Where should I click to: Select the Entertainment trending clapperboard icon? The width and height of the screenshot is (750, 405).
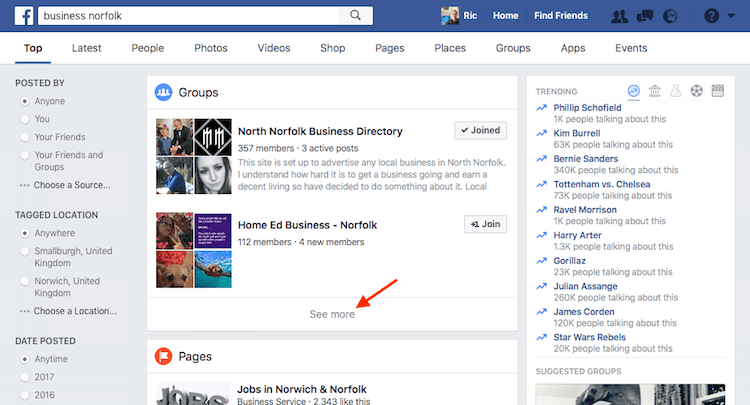[717, 90]
